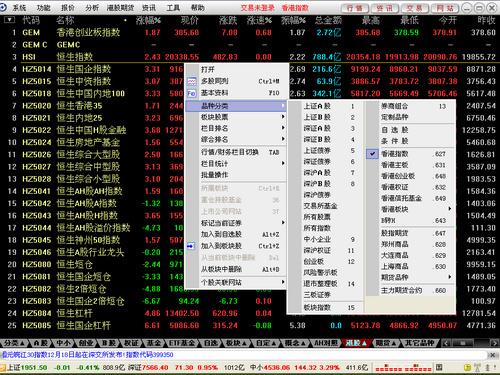Click the exclamation alert icon in status bar
The image size is (500, 375).
click(x=487, y=367)
